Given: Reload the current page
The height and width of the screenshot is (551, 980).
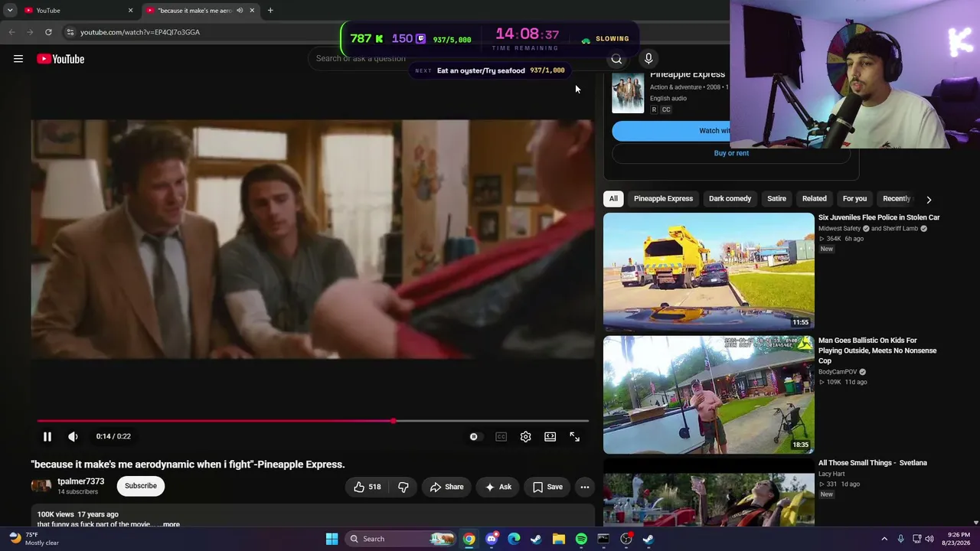Looking at the screenshot, I should pyautogui.click(x=48, y=32).
